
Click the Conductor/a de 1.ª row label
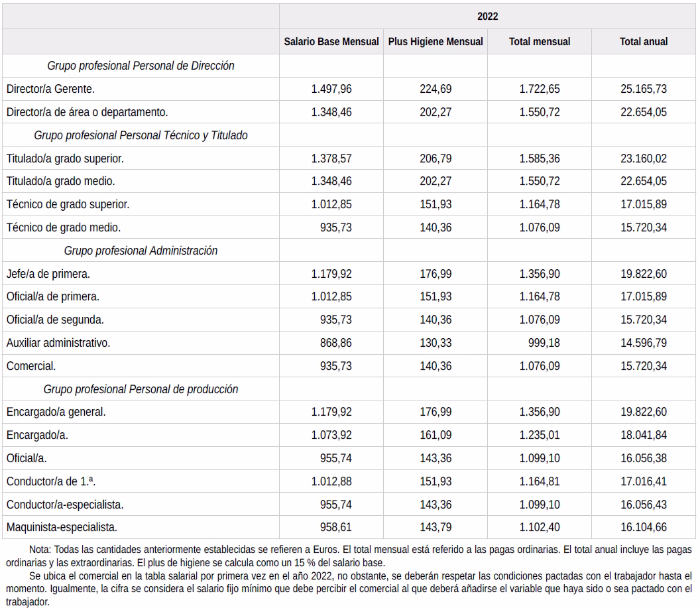click(x=56, y=481)
